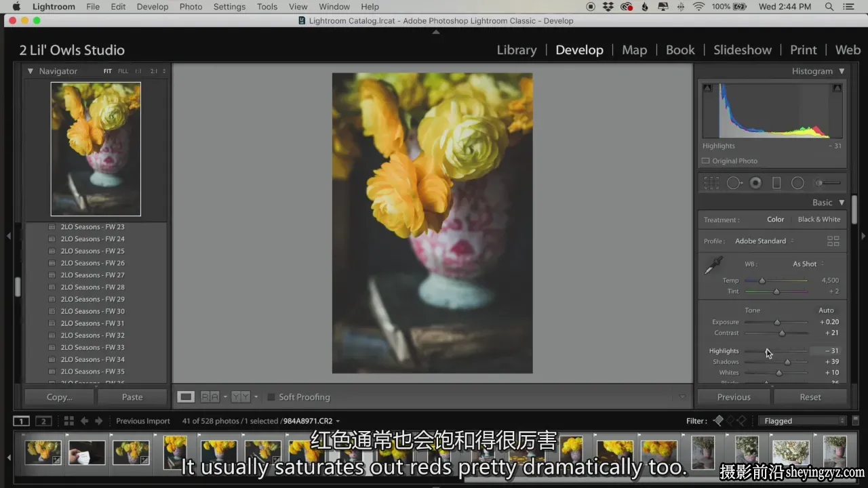Viewport: 868px width, 488px height.
Task: Open the Dropbox menu bar icon
Action: pos(608,7)
